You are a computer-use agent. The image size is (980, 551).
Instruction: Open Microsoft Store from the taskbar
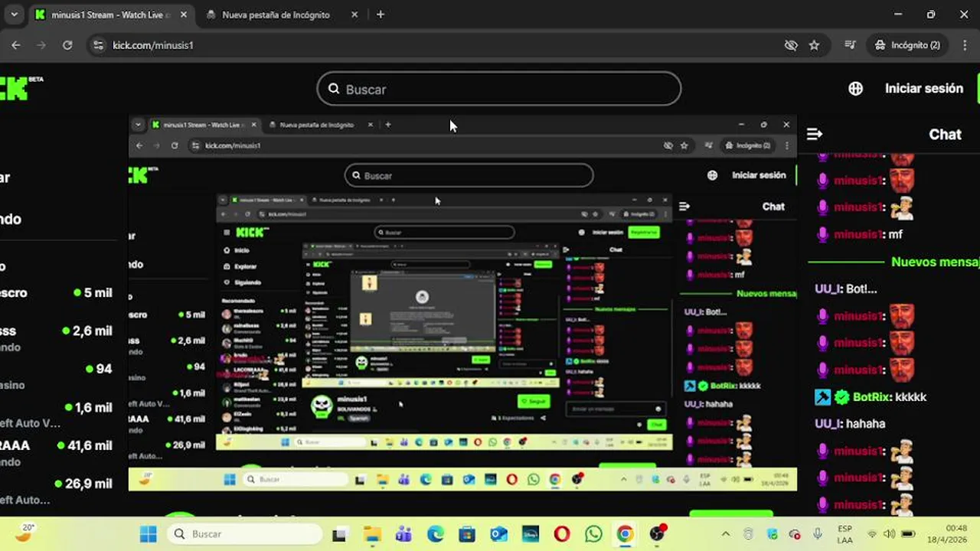[x=466, y=534]
